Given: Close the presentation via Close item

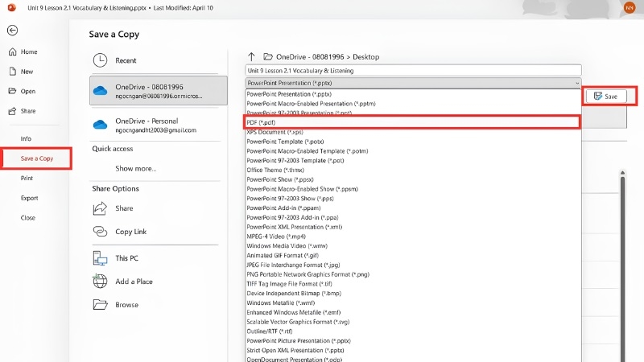Looking at the screenshot, I should pyautogui.click(x=28, y=217).
